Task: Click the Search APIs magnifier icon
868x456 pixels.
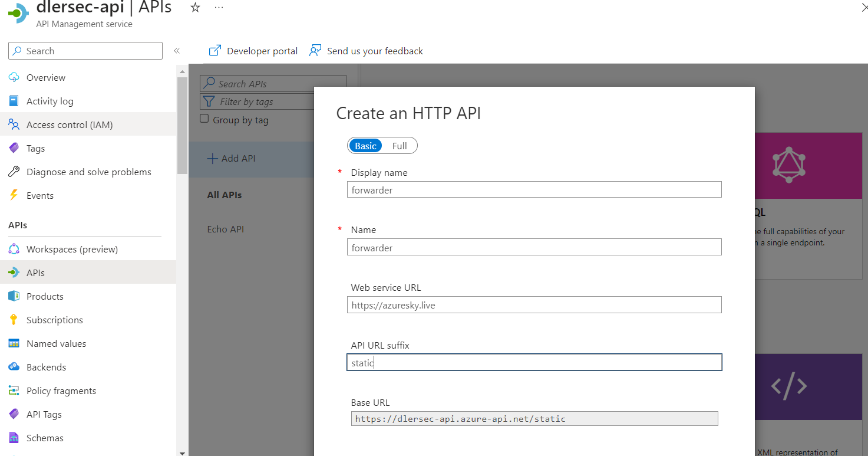Action: [x=209, y=83]
